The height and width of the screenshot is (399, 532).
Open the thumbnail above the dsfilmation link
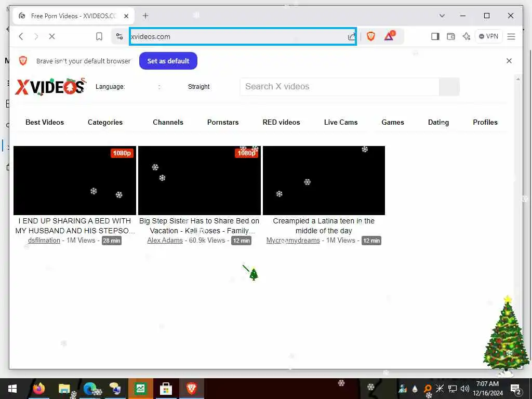[75, 180]
